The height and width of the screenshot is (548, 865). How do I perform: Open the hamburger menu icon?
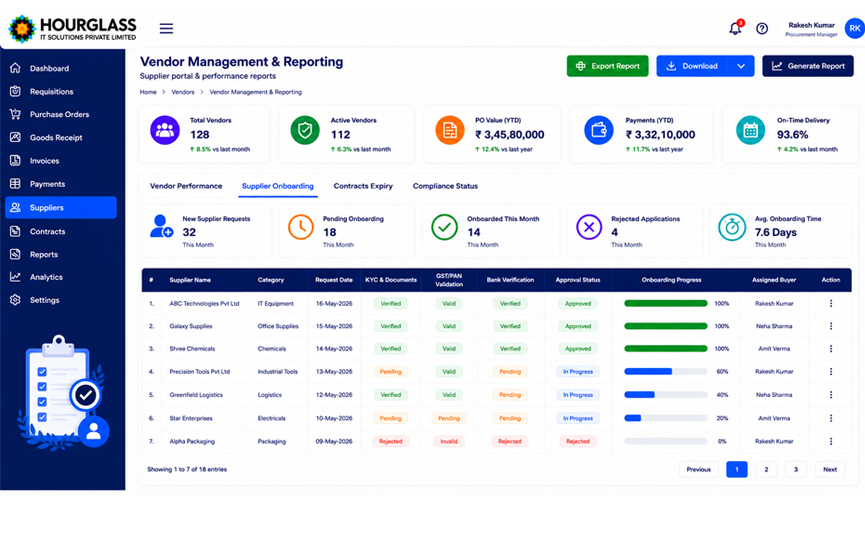coord(166,28)
